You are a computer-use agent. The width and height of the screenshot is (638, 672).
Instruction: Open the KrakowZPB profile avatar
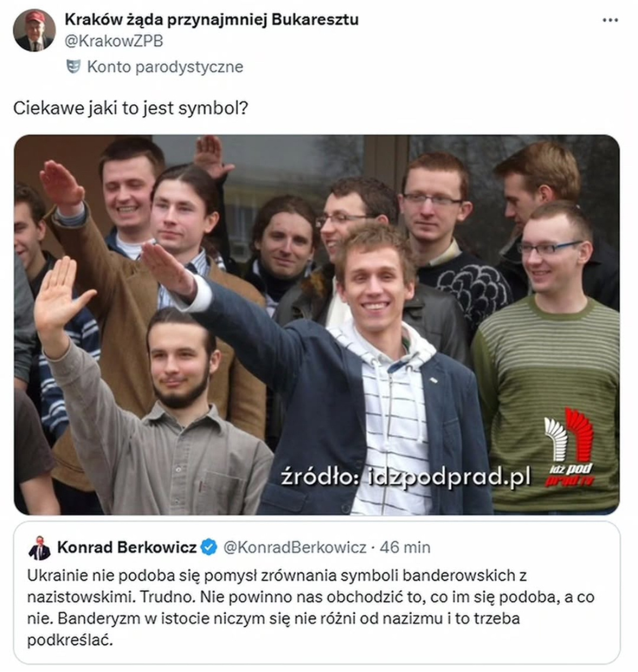tap(34, 30)
